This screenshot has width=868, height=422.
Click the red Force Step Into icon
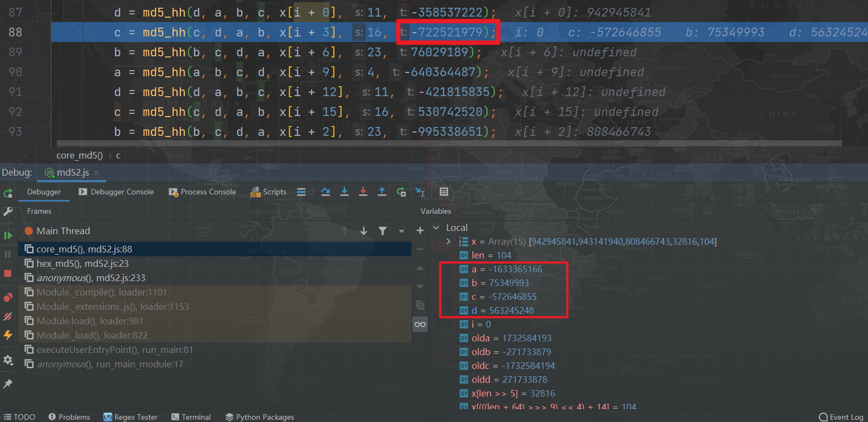(x=363, y=192)
